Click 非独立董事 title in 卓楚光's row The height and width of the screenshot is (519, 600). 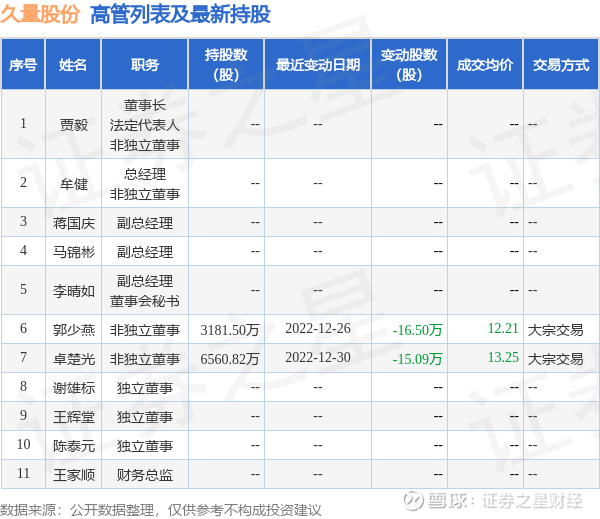(x=145, y=359)
